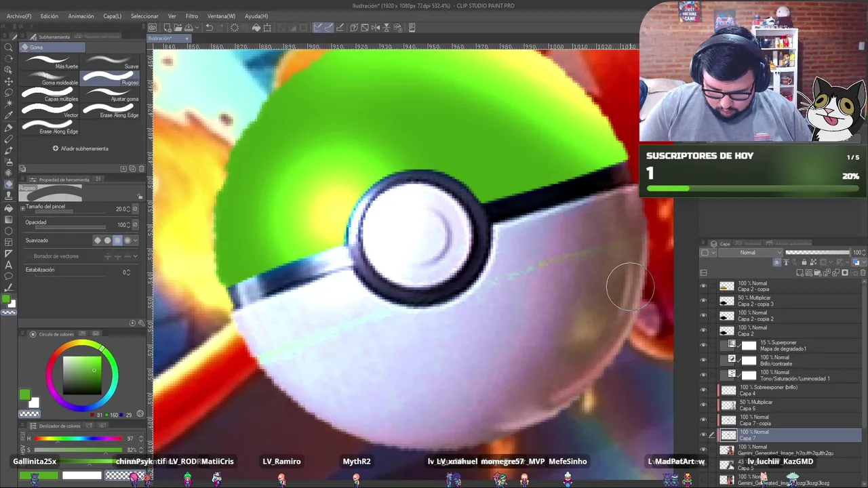
Task: Select the Brush tool in toolbox
Action: pos(9,150)
